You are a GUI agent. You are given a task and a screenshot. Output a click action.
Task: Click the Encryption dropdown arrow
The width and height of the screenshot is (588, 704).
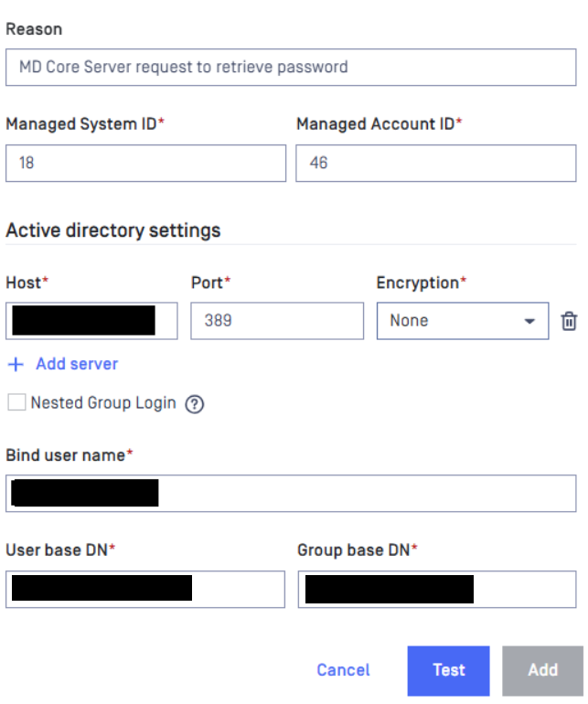[x=529, y=322]
